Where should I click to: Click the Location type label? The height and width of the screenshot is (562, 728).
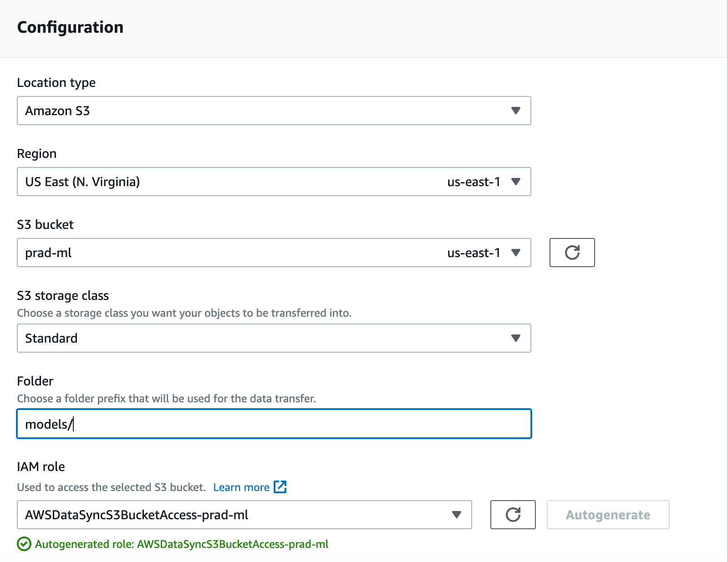(x=56, y=83)
